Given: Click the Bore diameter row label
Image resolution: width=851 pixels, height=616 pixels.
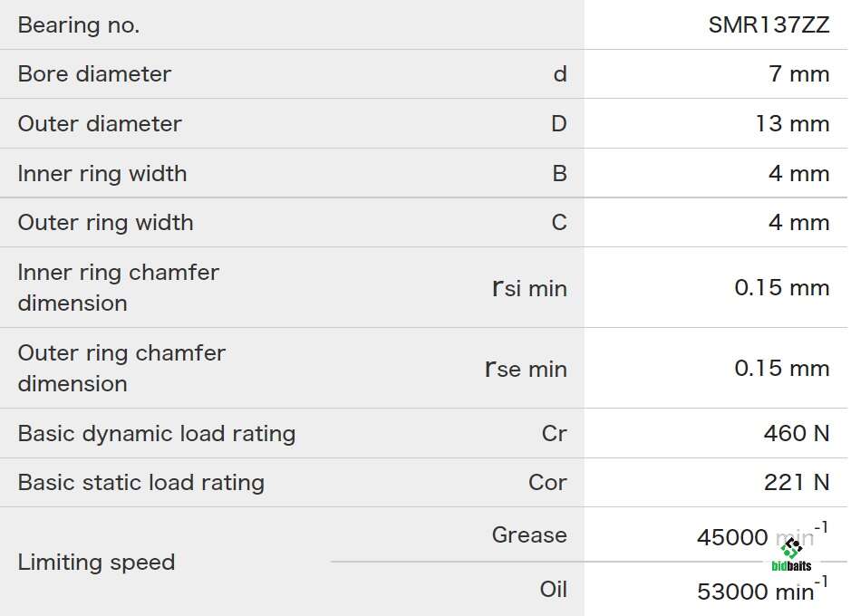Looking at the screenshot, I should pos(94,73).
